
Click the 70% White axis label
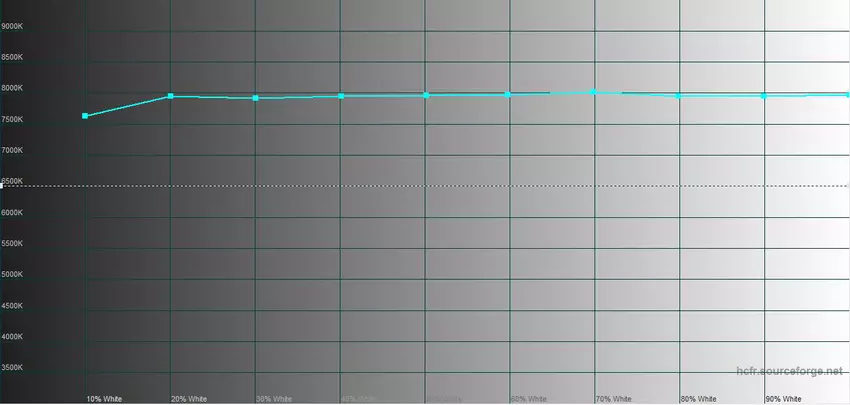pos(614,399)
